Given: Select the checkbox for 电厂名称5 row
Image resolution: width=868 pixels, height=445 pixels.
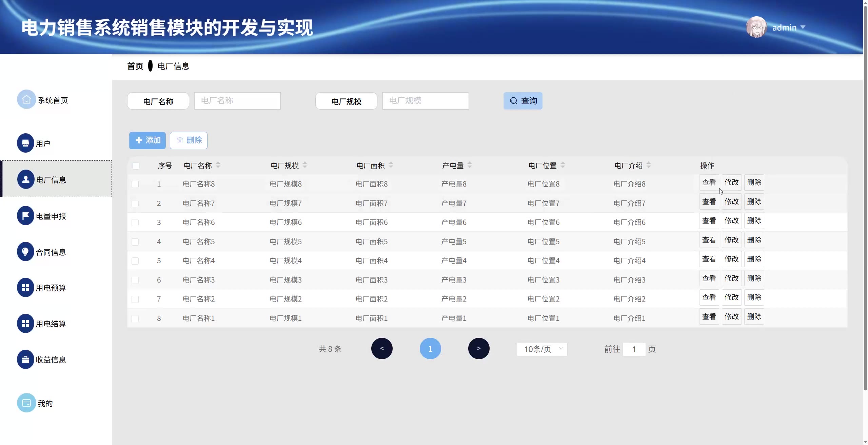Looking at the screenshot, I should click(135, 242).
